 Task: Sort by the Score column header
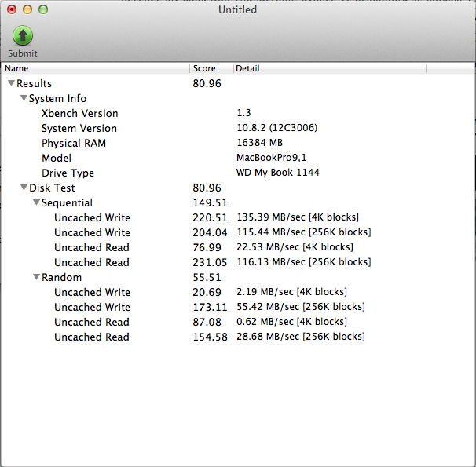[211, 68]
